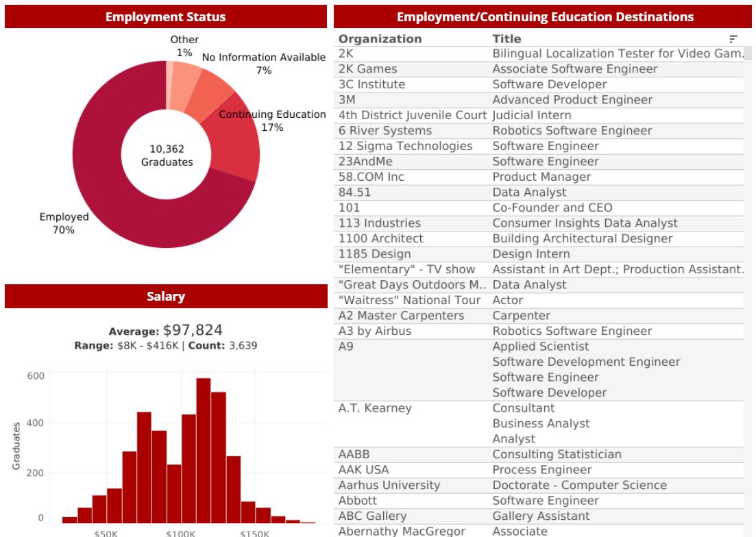The height and width of the screenshot is (537, 756).
Task: Click the Title column header
Action: pyautogui.click(x=507, y=39)
